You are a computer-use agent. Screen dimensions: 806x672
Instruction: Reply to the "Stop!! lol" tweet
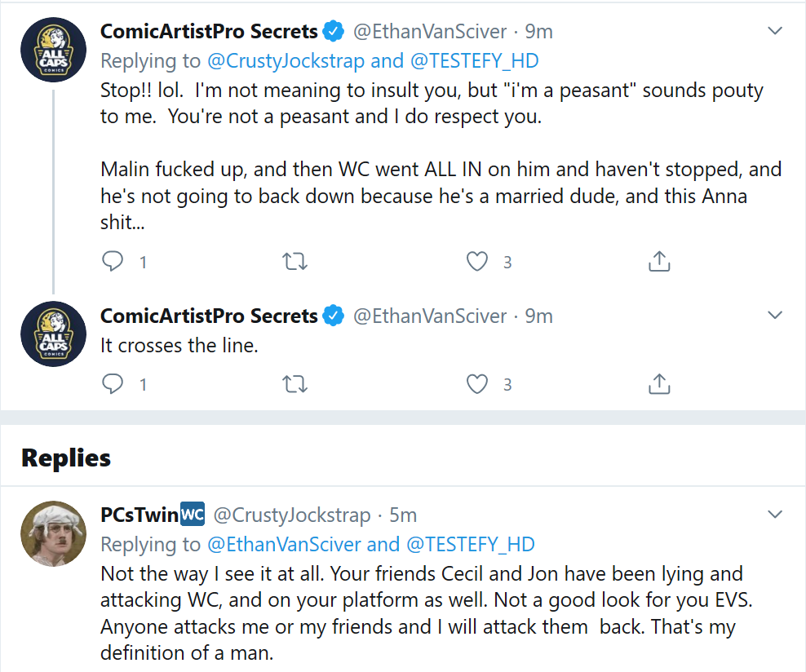(x=113, y=261)
